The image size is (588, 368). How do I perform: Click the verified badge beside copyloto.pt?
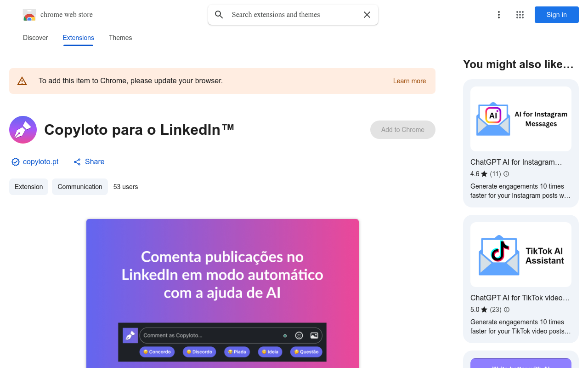pyautogui.click(x=16, y=162)
